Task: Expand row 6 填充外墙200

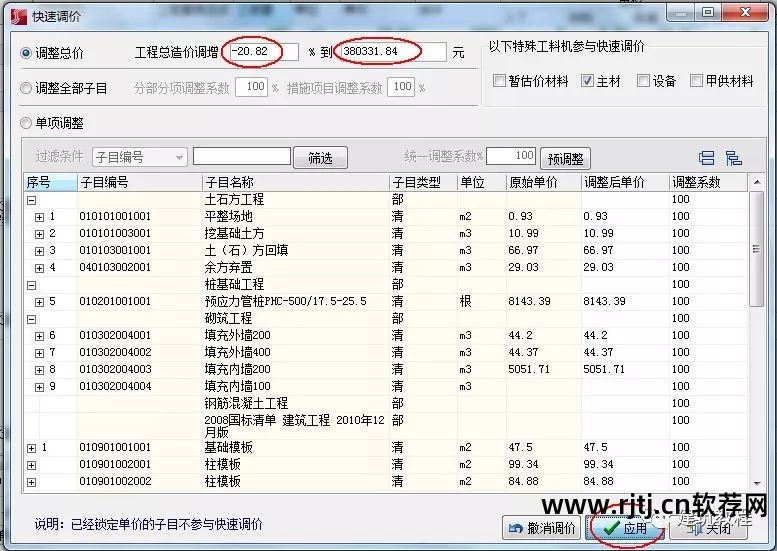Action: 40,336
